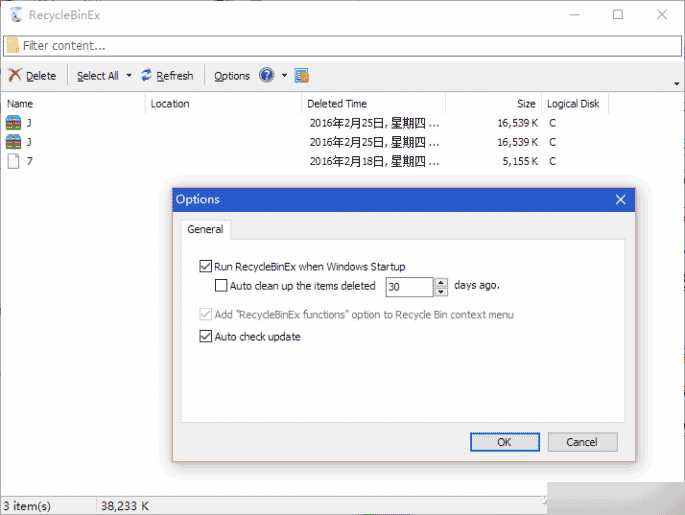
Task: Enable Auto clean up the items deleted
Action: click(x=222, y=286)
